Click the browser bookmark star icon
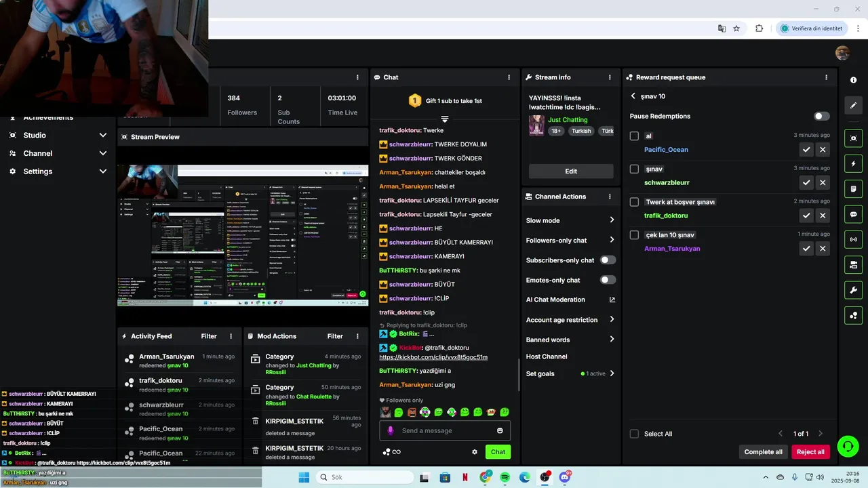868x488 pixels. pos(736,28)
